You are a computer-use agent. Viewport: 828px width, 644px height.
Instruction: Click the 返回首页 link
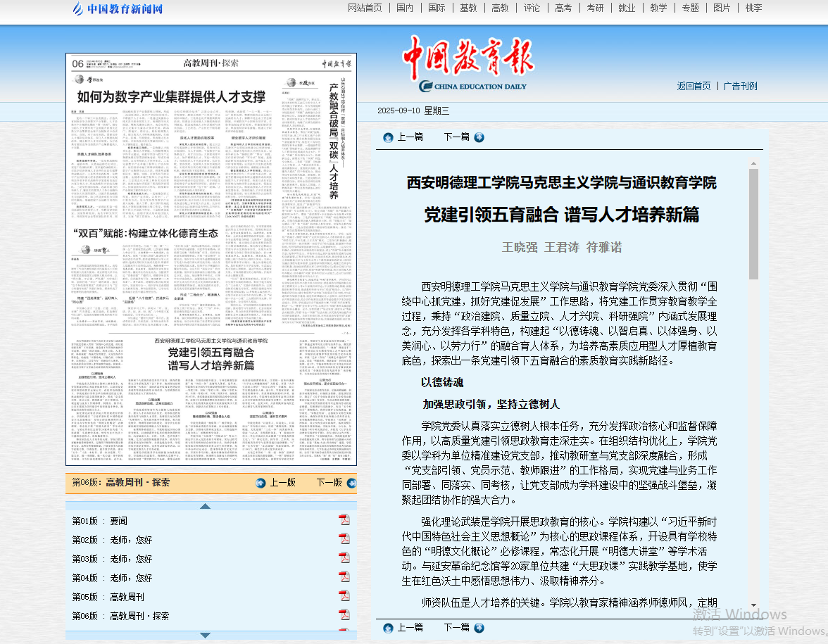694,86
